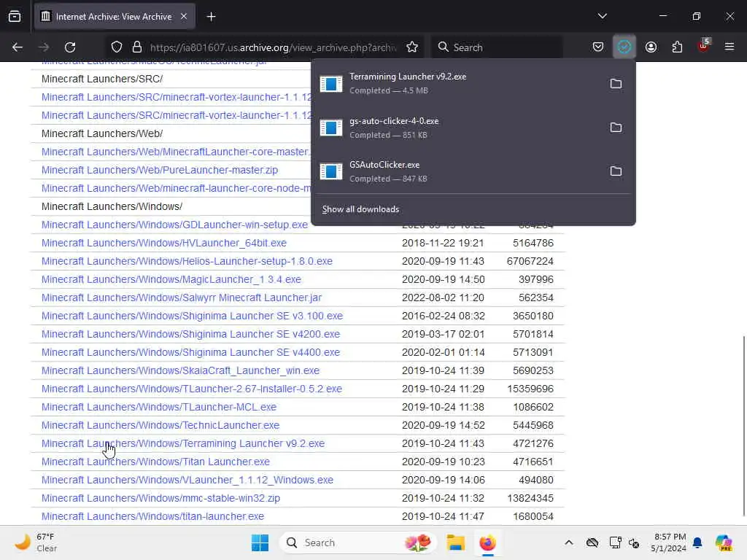Open File Explorer from taskbar
747x560 pixels.
tap(455, 542)
